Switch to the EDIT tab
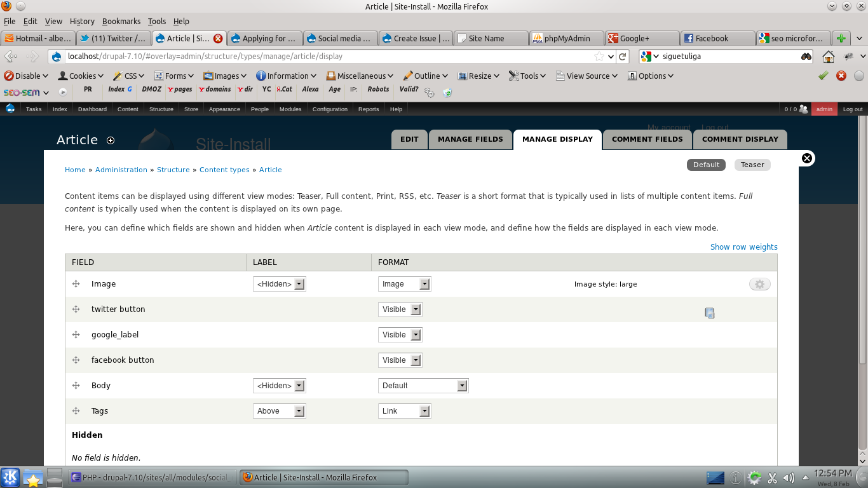Screen dimensions: 868x488 point(409,139)
